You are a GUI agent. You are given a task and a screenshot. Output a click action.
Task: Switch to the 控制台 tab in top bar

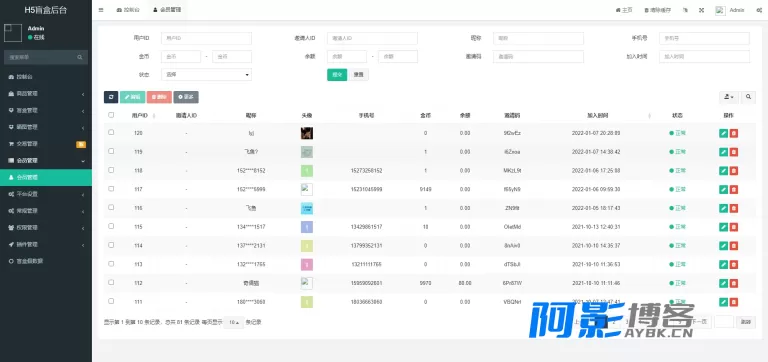point(128,10)
